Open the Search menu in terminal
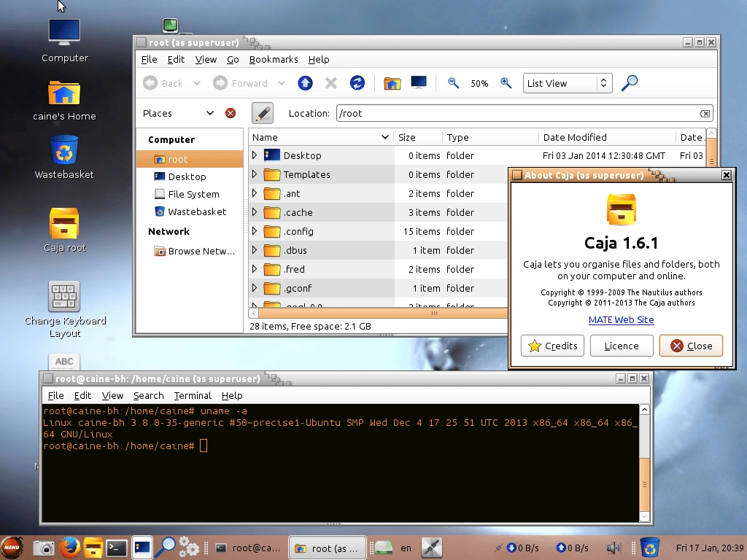The height and width of the screenshot is (560, 747). (x=149, y=396)
